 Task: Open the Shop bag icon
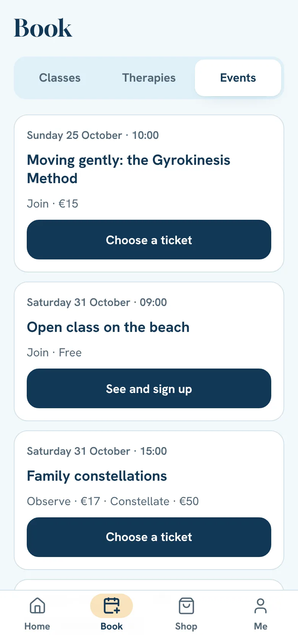pyautogui.click(x=186, y=605)
